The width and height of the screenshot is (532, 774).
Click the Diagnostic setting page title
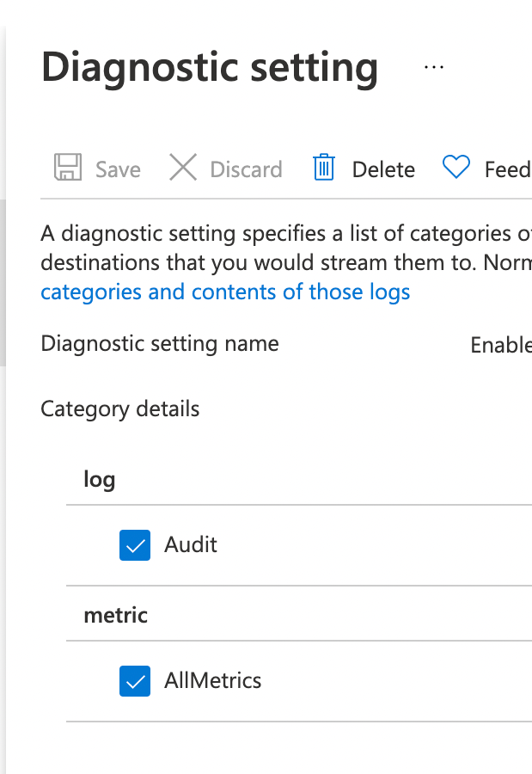[x=210, y=67]
